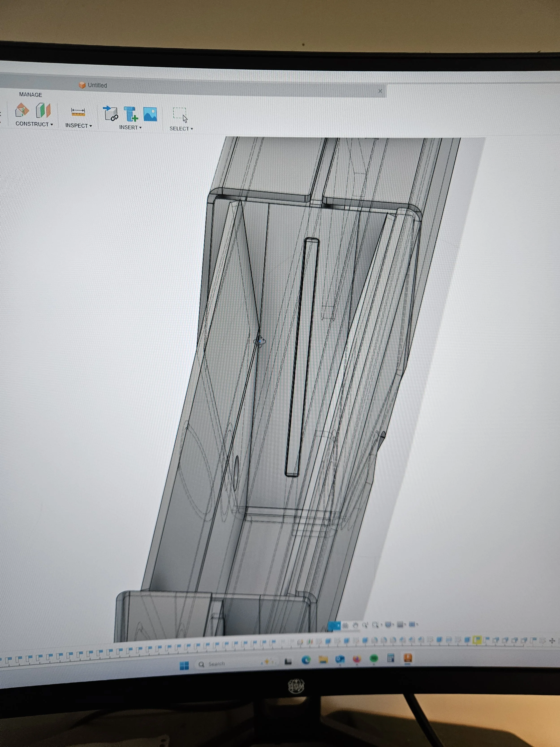Click the window selection box icon above SELECT

click(179, 113)
